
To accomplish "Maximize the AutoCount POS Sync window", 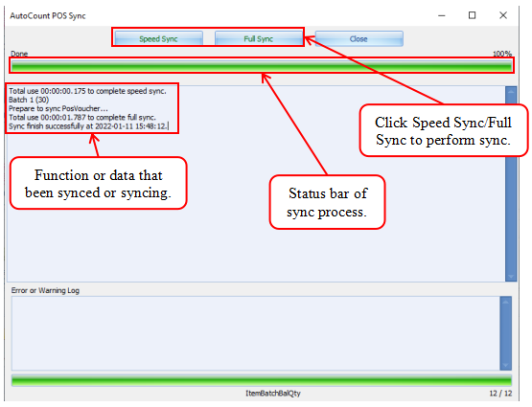I will pos(472,15).
